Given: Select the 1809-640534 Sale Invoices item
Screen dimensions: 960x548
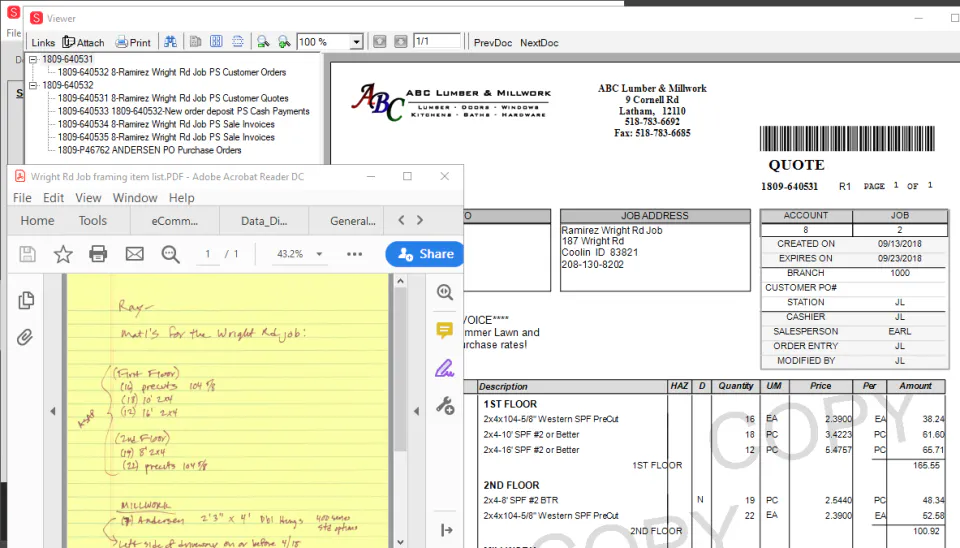Looking at the screenshot, I should click(x=166, y=124).
